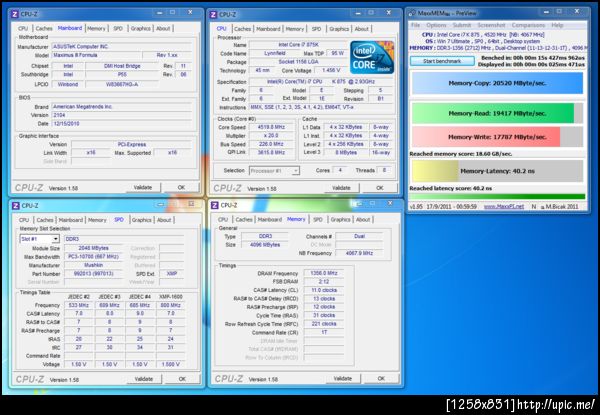The width and height of the screenshot is (600, 415).
Task: Select the SPD tab in the CPU window
Action: coord(316,29)
